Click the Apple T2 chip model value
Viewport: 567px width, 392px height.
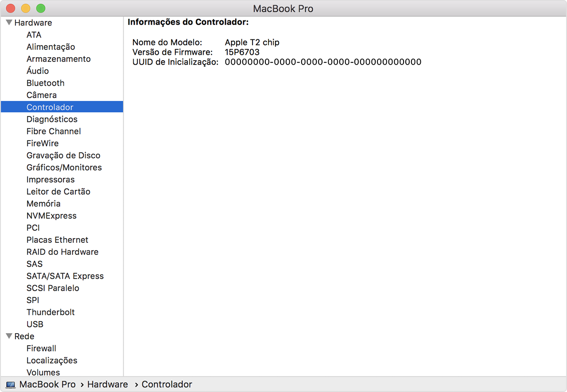click(x=252, y=42)
